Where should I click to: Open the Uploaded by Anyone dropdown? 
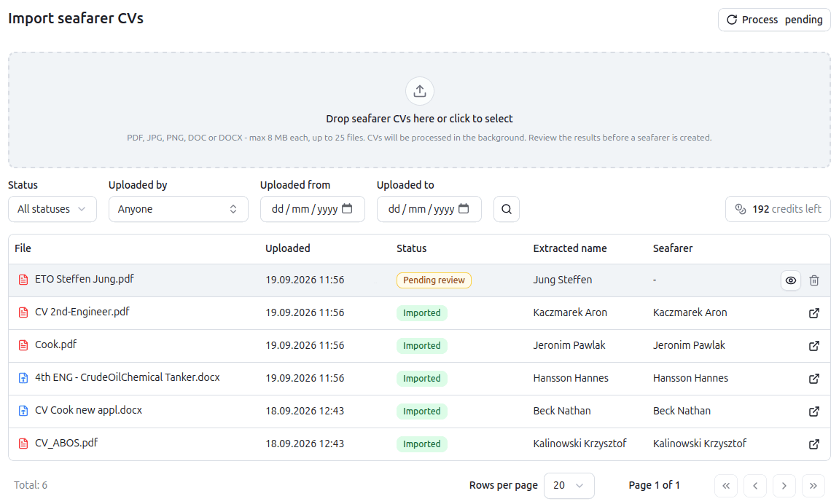click(x=178, y=209)
